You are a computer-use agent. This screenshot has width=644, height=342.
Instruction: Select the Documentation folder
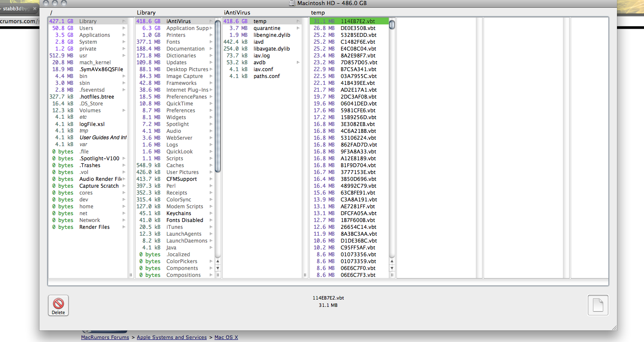click(x=175, y=48)
